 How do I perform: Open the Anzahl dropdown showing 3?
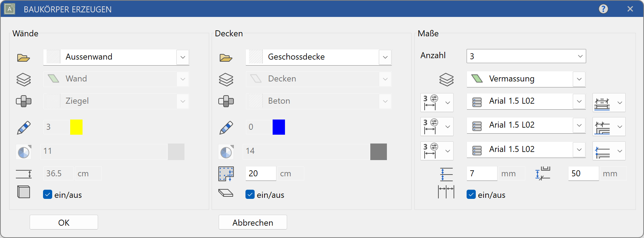click(x=580, y=56)
